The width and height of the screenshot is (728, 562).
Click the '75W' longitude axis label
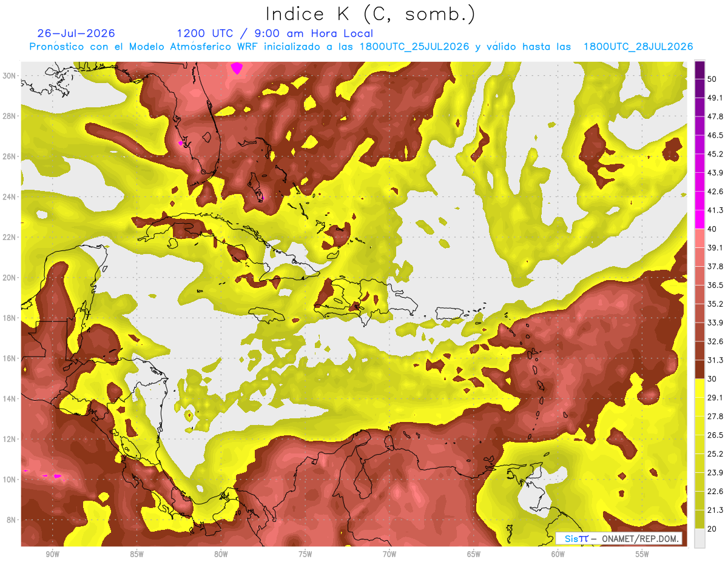coord(305,555)
